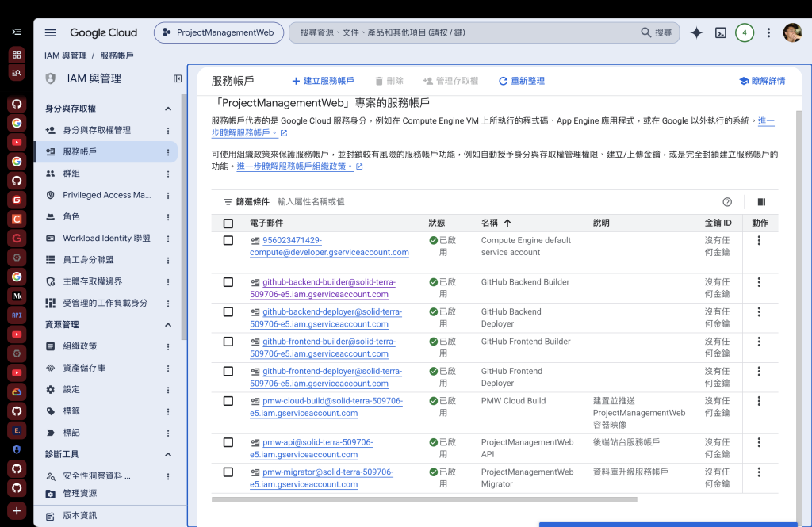
Task: Open Workload Identity 聯盟 sidebar item
Action: coord(105,238)
